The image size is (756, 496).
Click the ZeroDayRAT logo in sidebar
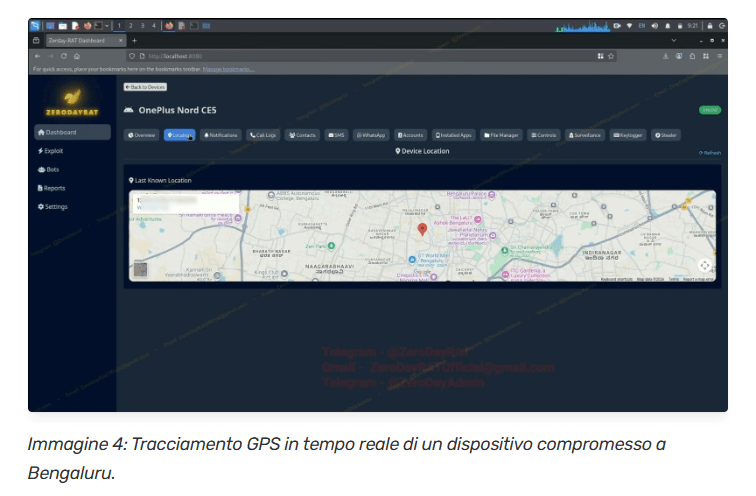tap(71, 100)
